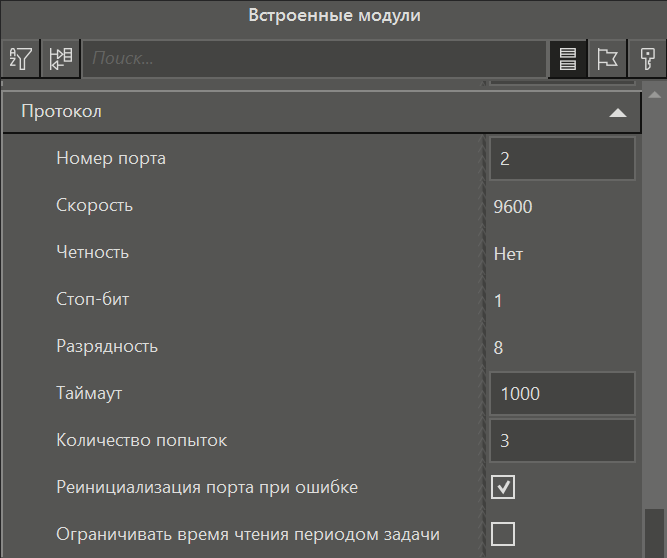Viewport: 667px width, 558px height.
Task: Select the Реинициализация порта при ошибке label
Action: [x=207, y=487]
